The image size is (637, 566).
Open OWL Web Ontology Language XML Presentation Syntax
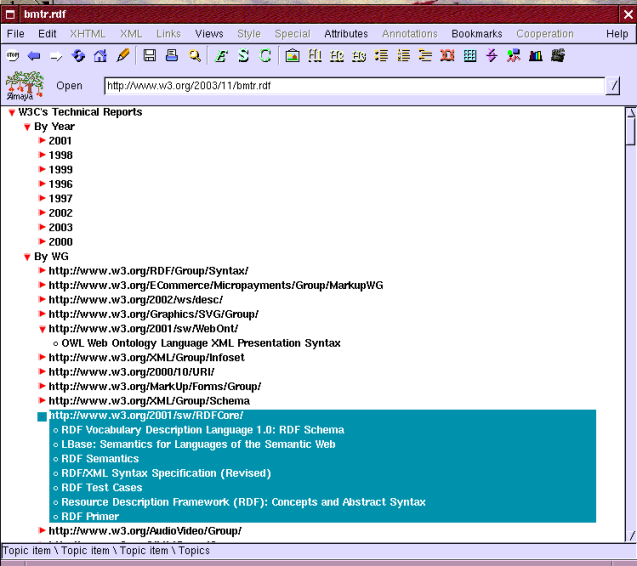tap(200, 343)
